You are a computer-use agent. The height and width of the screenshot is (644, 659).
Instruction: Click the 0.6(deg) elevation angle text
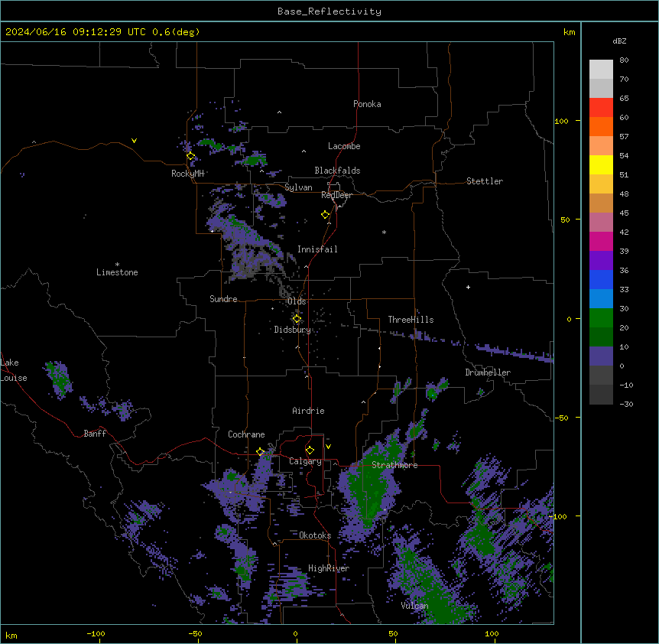(176, 32)
